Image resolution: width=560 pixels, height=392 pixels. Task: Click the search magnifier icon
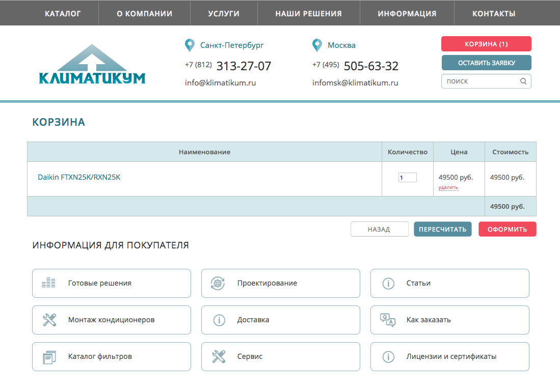[x=523, y=81]
